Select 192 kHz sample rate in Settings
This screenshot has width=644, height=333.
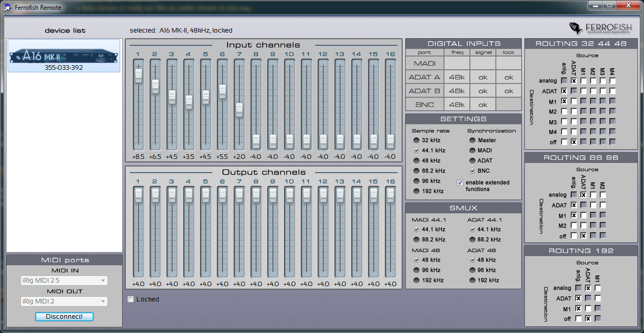point(416,191)
